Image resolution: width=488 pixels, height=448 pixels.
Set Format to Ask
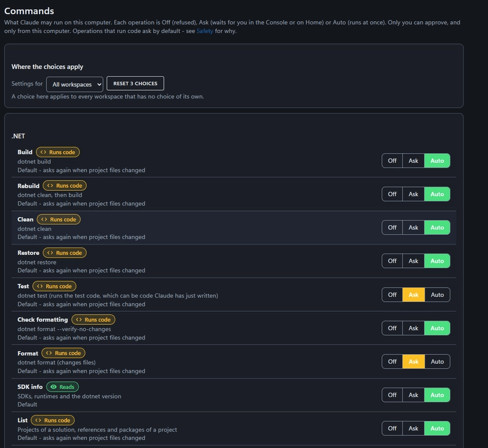414,361
